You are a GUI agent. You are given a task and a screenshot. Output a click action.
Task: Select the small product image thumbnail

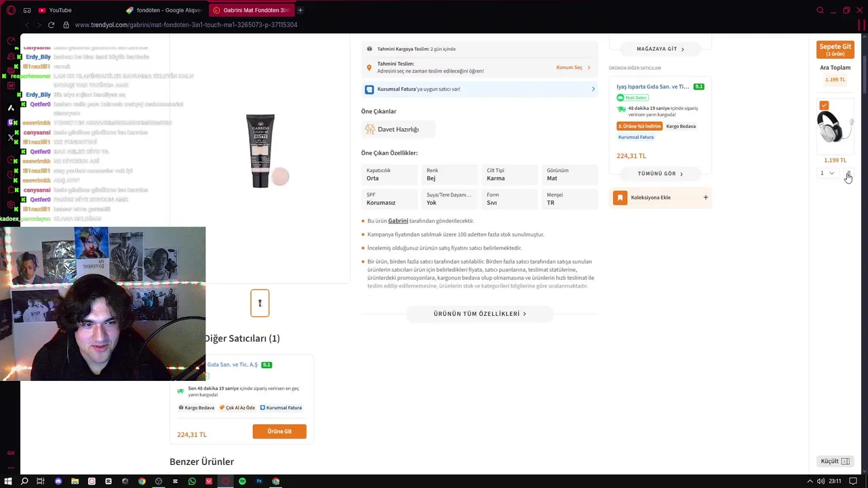point(260,303)
